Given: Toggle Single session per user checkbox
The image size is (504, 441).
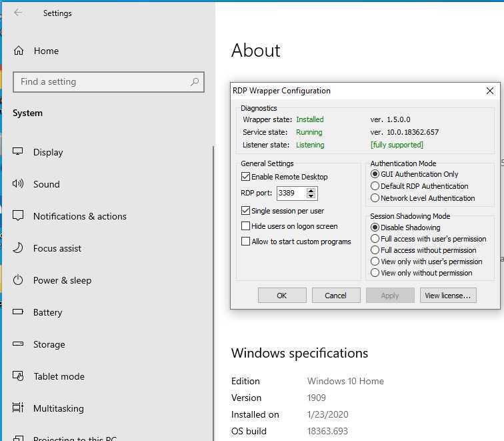Looking at the screenshot, I should point(245,211).
